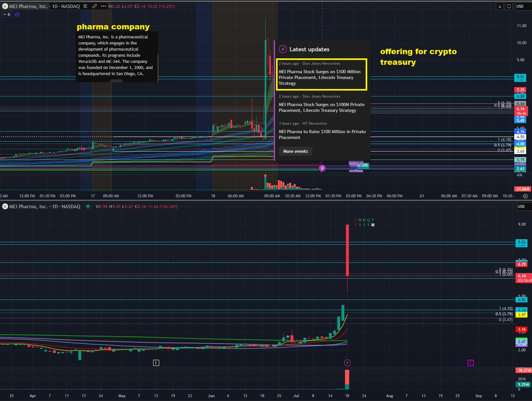Click the green 2.63 price label on top axis
This screenshot has height=401, width=532.
coord(520,169)
